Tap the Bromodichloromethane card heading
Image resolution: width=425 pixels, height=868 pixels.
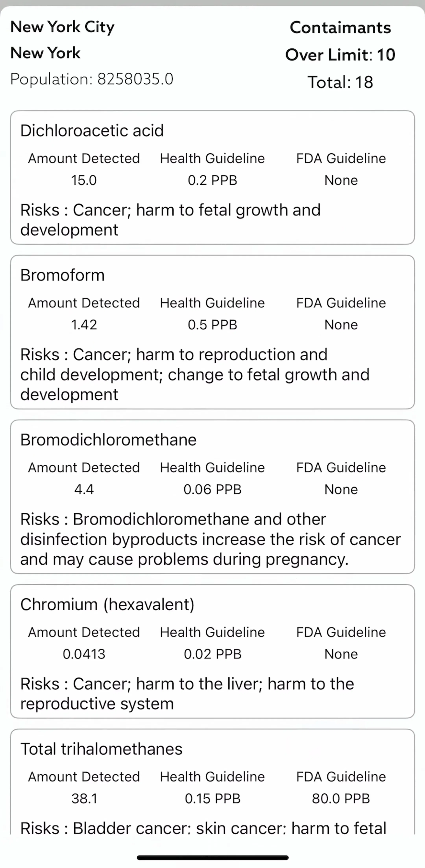(x=108, y=440)
